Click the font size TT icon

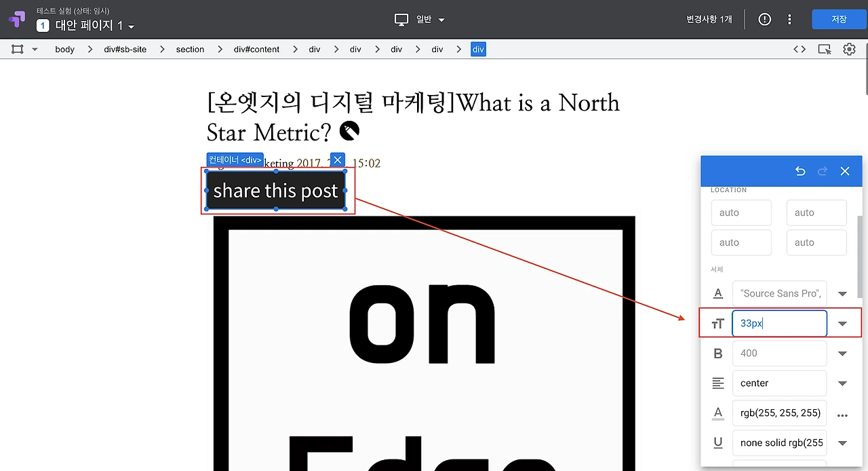(x=717, y=324)
